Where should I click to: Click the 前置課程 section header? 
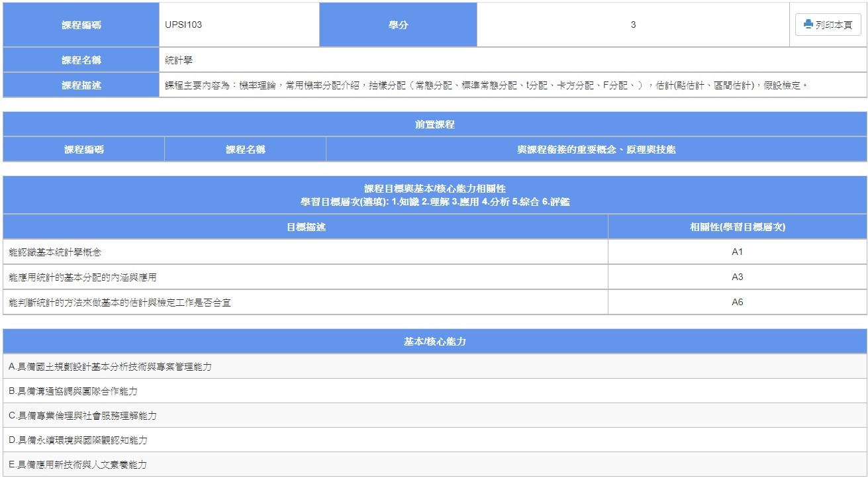click(x=434, y=124)
